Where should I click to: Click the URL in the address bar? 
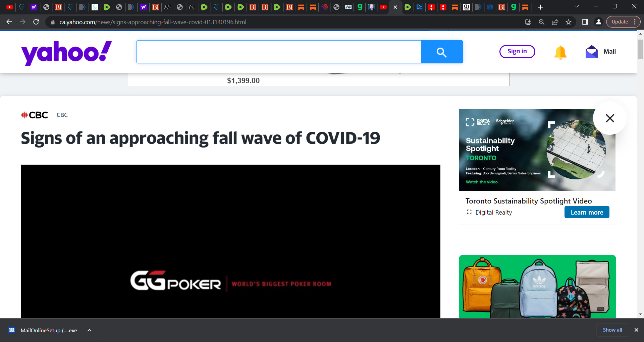[153, 22]
